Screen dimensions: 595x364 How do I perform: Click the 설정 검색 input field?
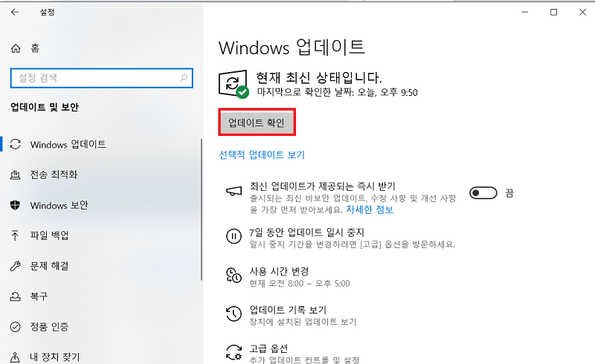click(102, 78)
